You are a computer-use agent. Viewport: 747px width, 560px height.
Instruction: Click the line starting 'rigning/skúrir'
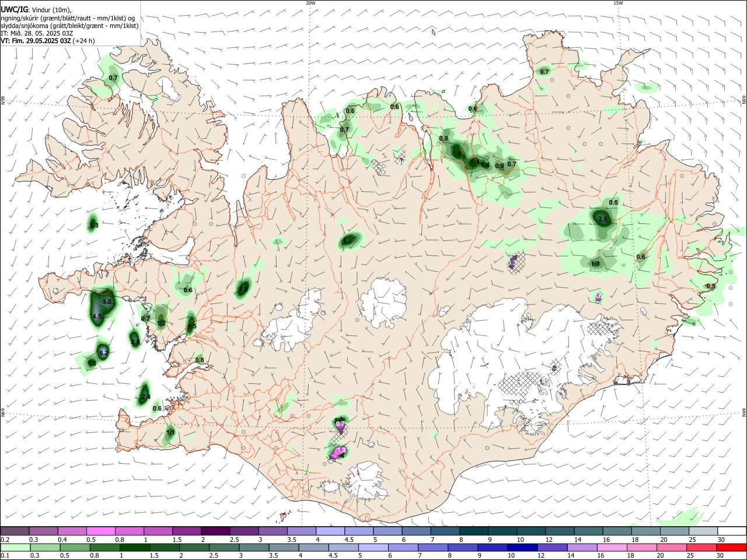tap(68, 17)
